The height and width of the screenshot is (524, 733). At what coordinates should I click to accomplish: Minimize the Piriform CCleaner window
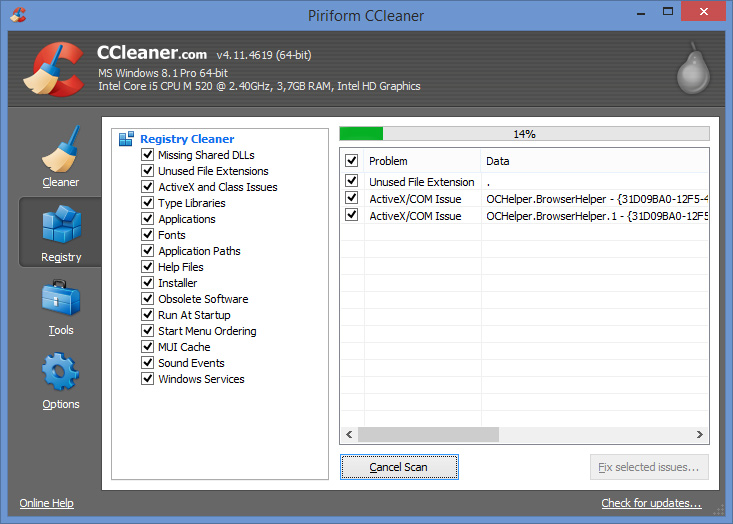tap(641, 12)
